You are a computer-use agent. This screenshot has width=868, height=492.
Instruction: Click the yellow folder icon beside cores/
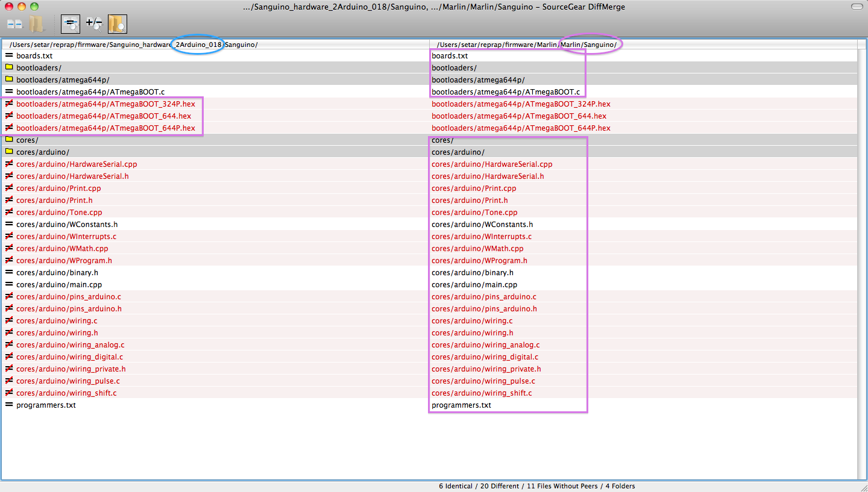point(9,140)
